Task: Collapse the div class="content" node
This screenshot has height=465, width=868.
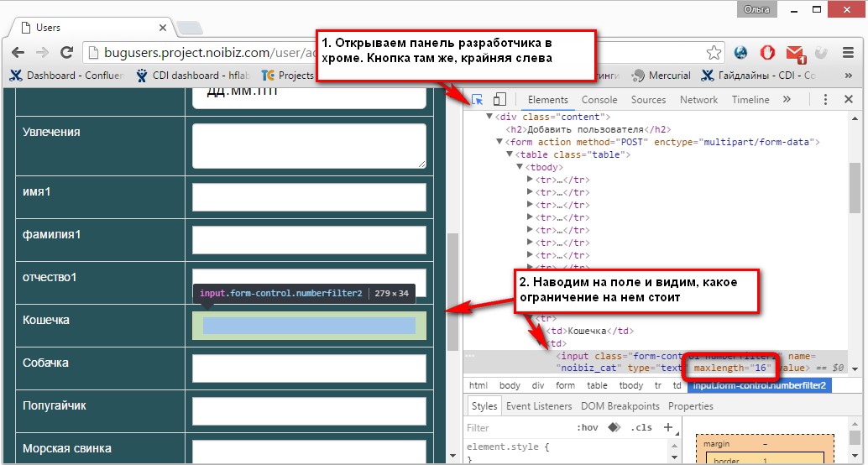Action: tap(489, 116)
